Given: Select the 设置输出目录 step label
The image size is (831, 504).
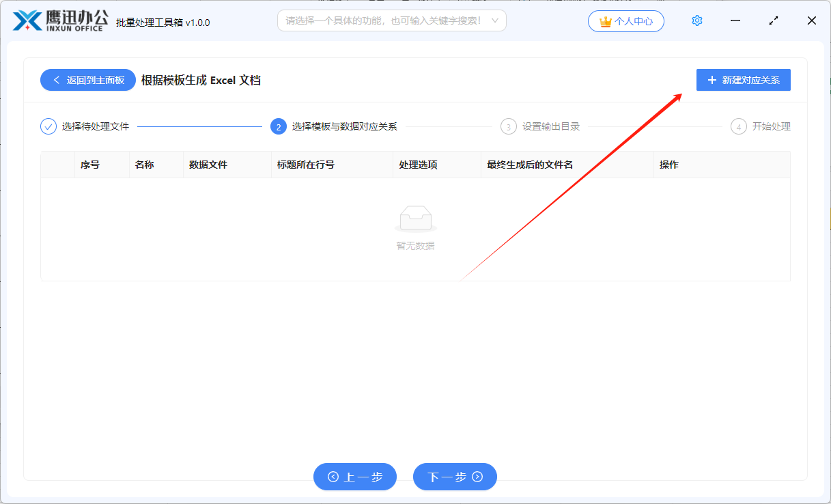Looking at the screenshot, I should point(551,126).
